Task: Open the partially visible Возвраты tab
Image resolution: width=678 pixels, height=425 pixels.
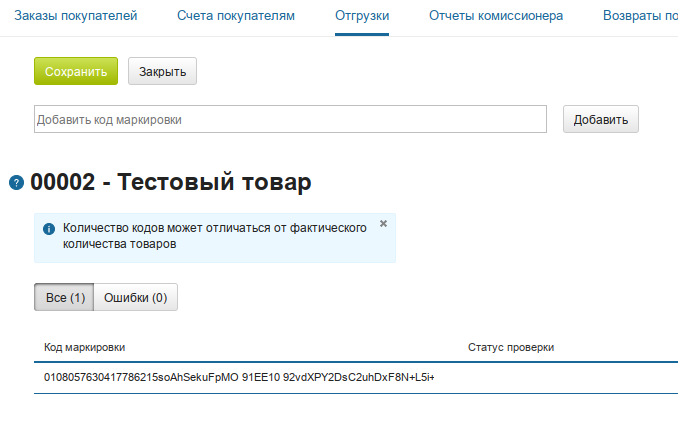Action: [640, 16]
